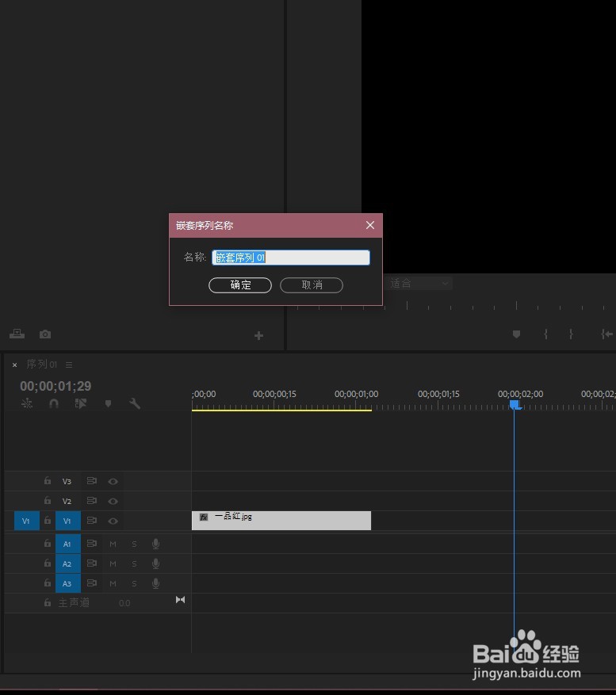Close the 序列01 timeline tab
Viewport: 616px width, 695px height.
tap(14, 365)
